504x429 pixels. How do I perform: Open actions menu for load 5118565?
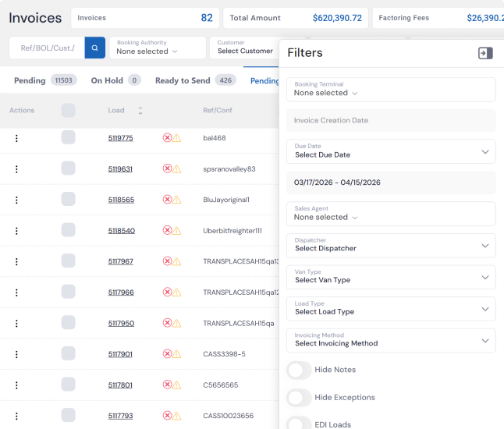(x=16, y=200)
